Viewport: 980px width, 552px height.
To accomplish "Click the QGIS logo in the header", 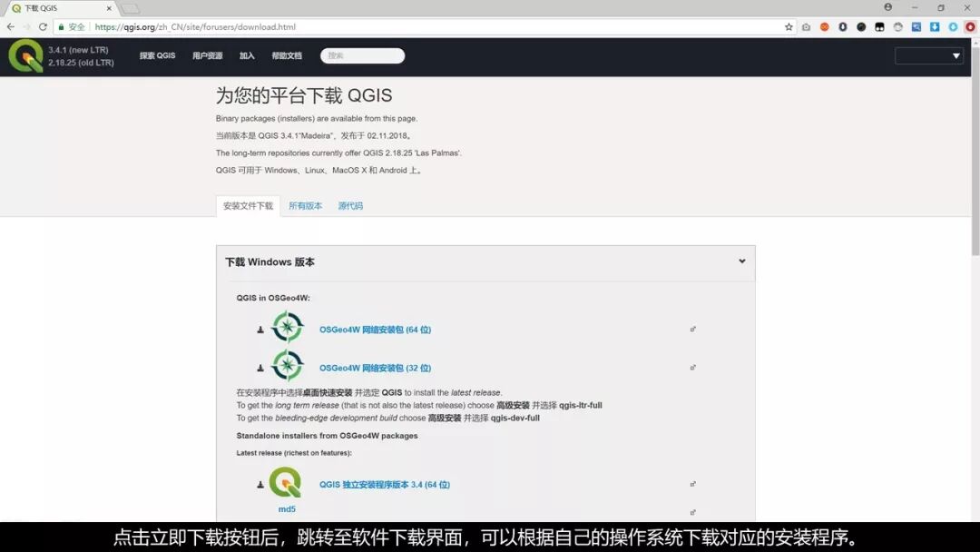I will [25, 55].
